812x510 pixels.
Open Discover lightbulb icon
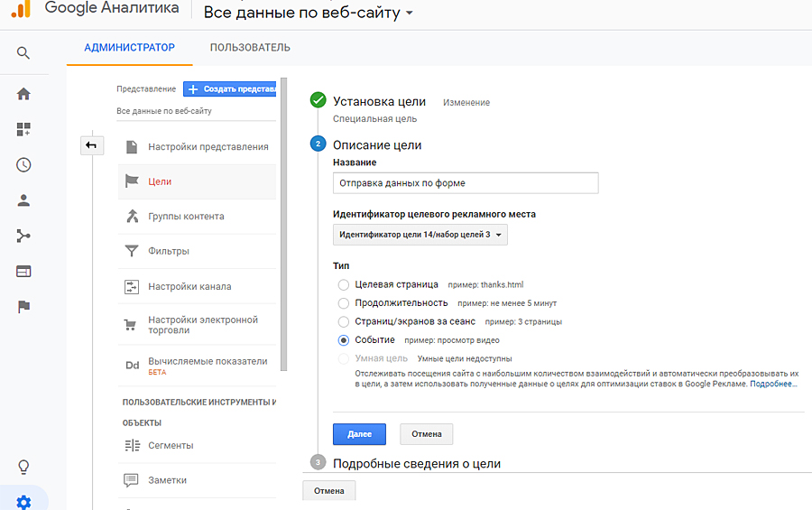[x=23, y=467]
